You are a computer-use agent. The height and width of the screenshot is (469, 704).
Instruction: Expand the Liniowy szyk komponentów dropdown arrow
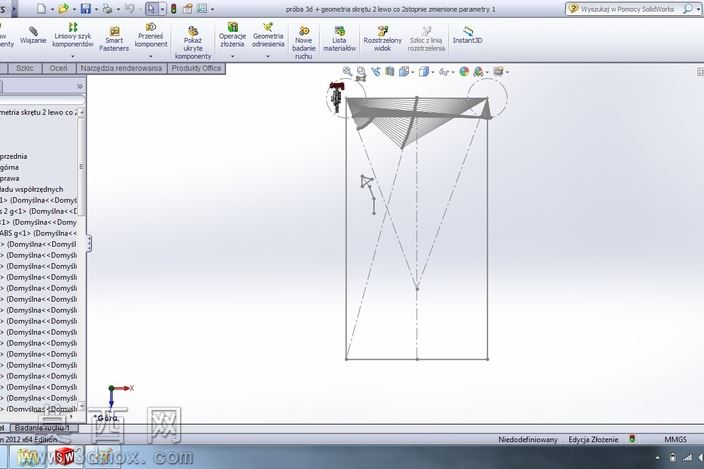tap(73, 57)
